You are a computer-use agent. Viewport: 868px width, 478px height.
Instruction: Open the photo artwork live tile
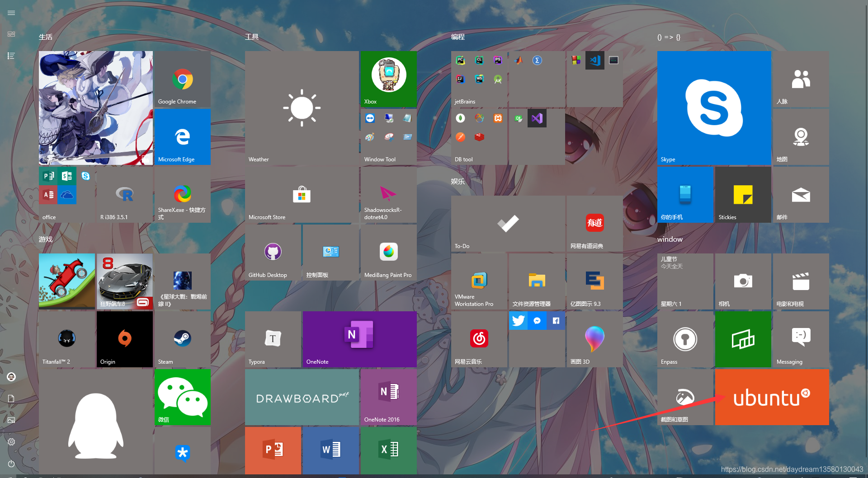point(96,108)
